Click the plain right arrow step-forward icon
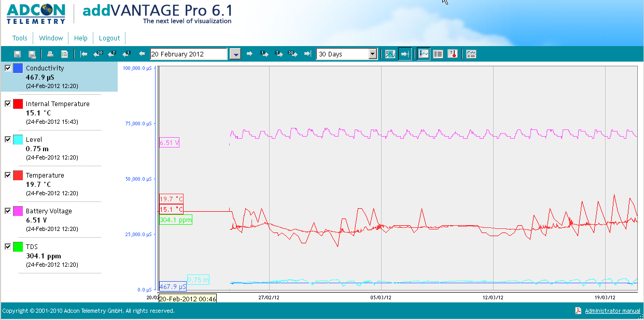644x320 pixels. 249,54
